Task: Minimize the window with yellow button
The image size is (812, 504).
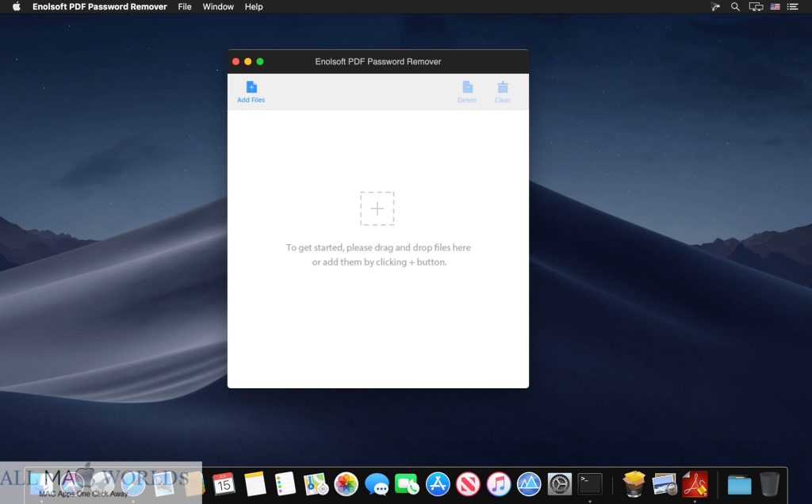Action: point(248,62)
